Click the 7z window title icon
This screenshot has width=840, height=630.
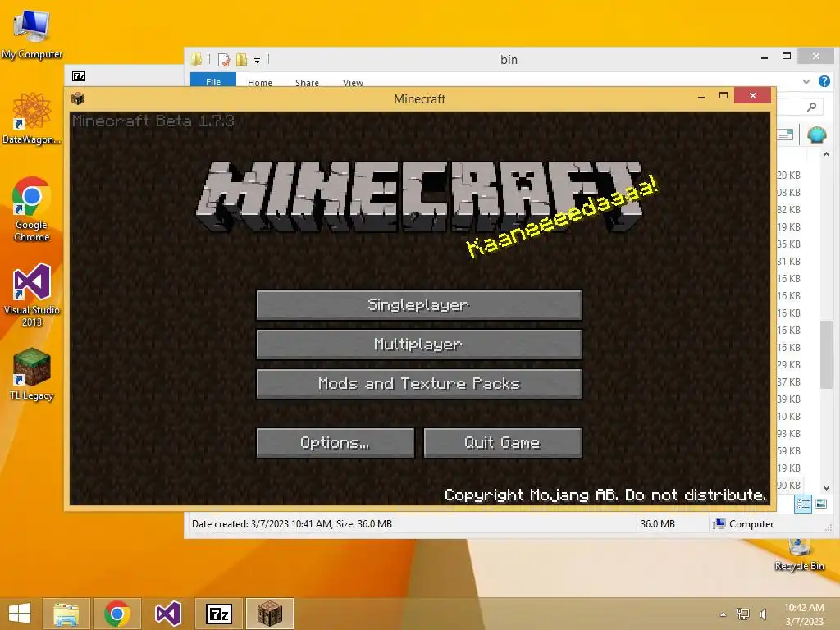pos(79,76)
